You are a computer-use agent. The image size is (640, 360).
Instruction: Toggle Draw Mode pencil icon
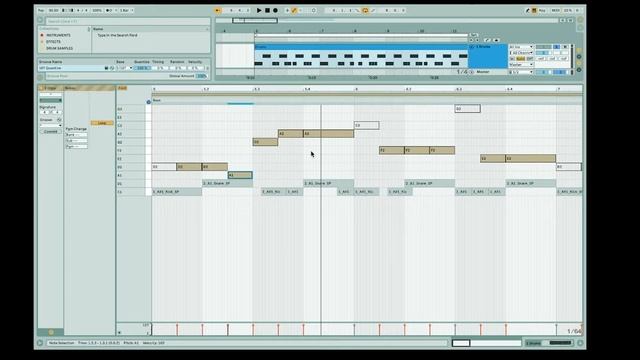click(527, 10)
